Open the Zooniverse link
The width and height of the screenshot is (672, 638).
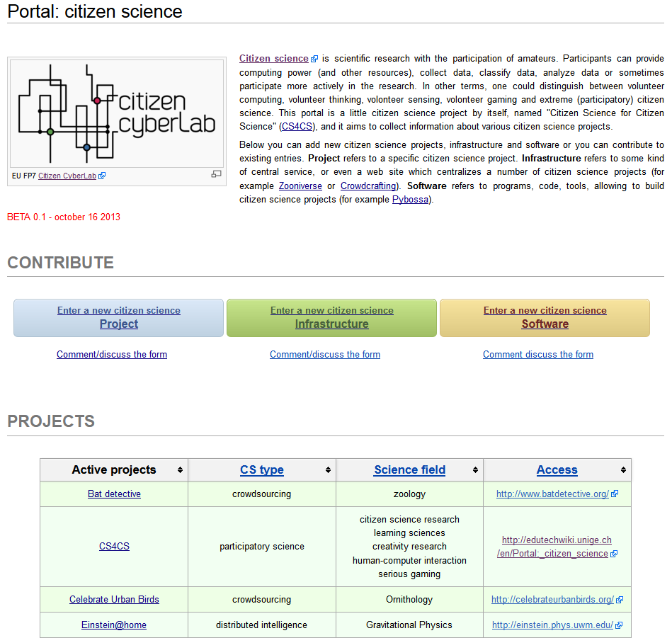pyautogui.click(x=300, y=186)
